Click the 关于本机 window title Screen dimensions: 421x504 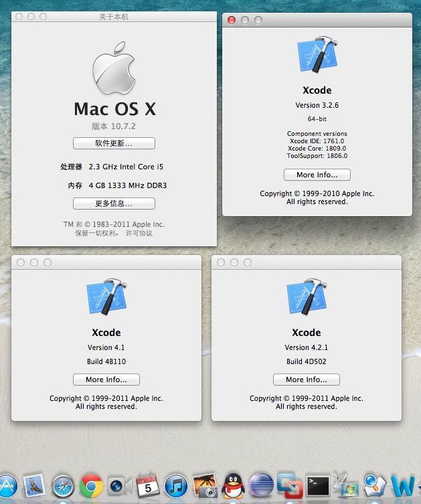pos(114,17)
